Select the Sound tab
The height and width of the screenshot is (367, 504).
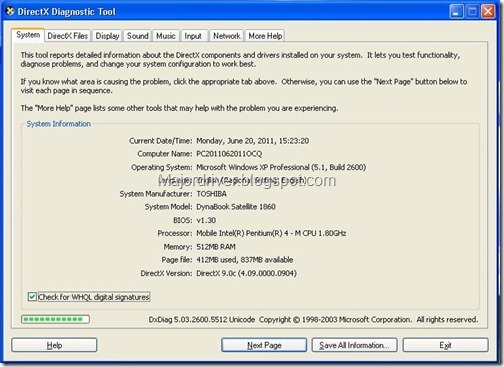point(138,36)
